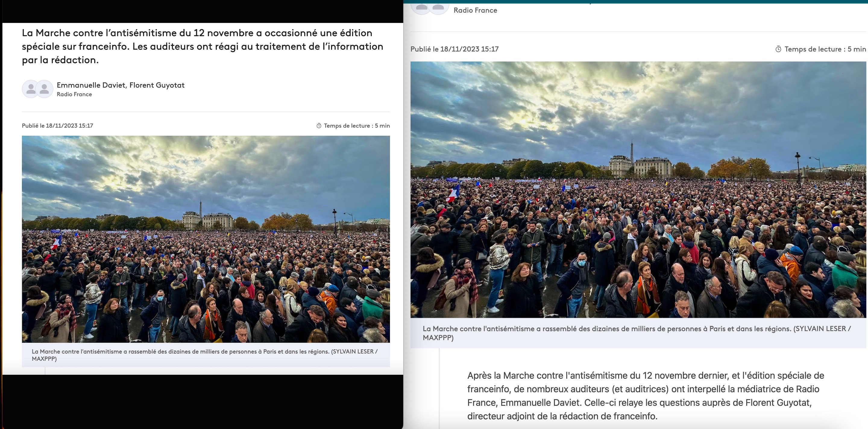
Task: Click the article paragraph starting 'Après la Marche'
Action: (645, 396)
